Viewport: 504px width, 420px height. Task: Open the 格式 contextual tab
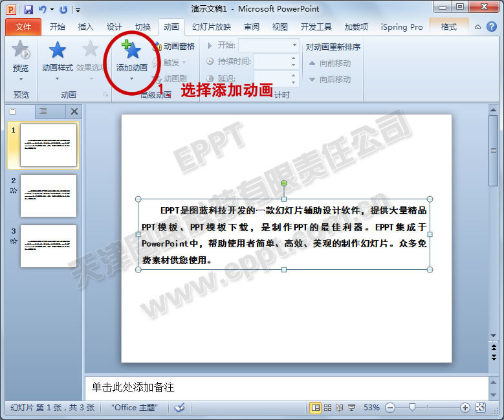pos(449,27)
